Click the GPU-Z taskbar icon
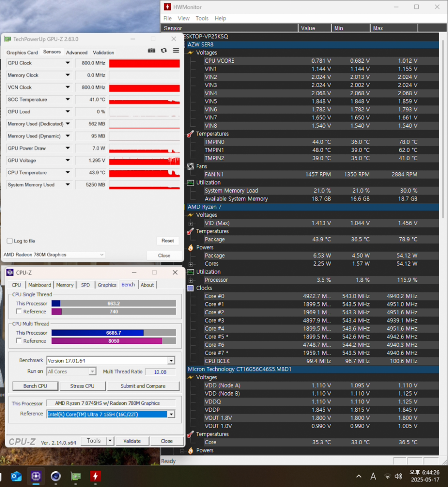 click(x=76, y=476)
